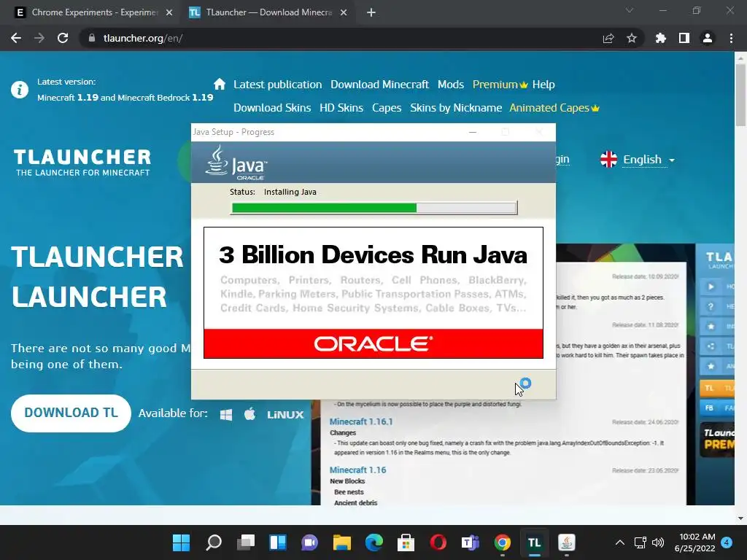Toggle the Chrome side panel icon

(684, 38)
